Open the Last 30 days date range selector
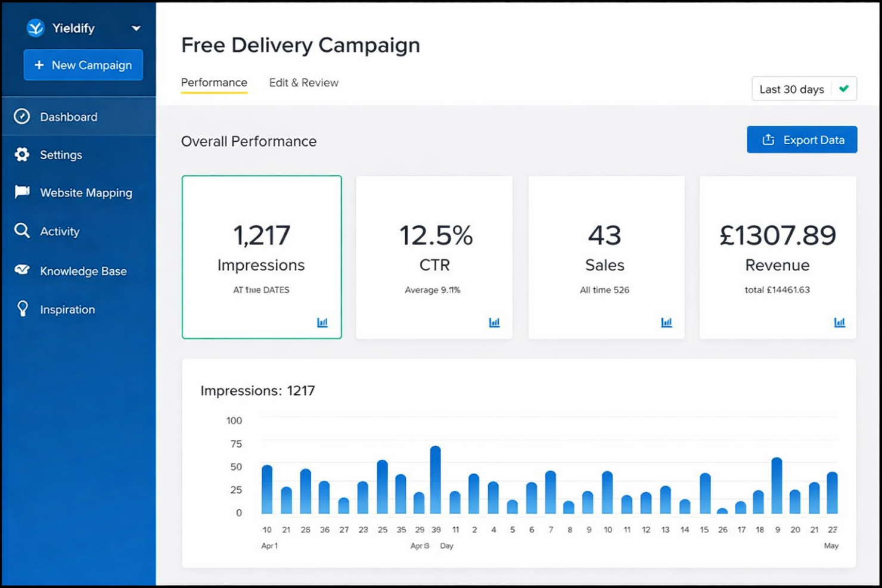882x588 pixels. point(792,89)
